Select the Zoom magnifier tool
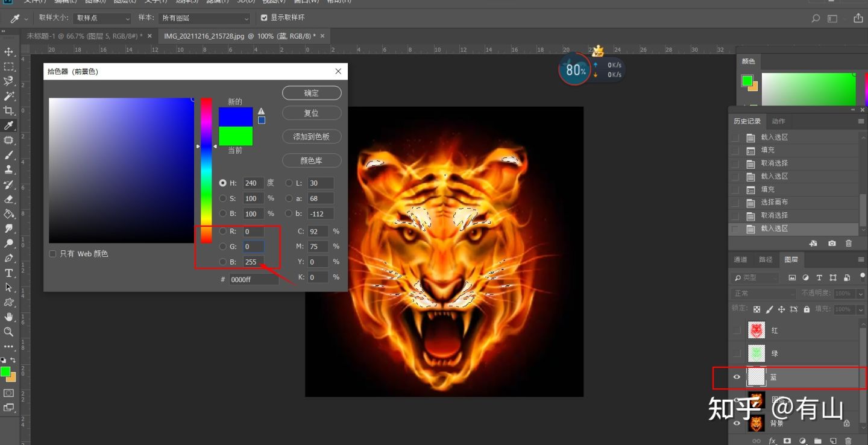Viewport: 868px width, 445px height. 8,332
